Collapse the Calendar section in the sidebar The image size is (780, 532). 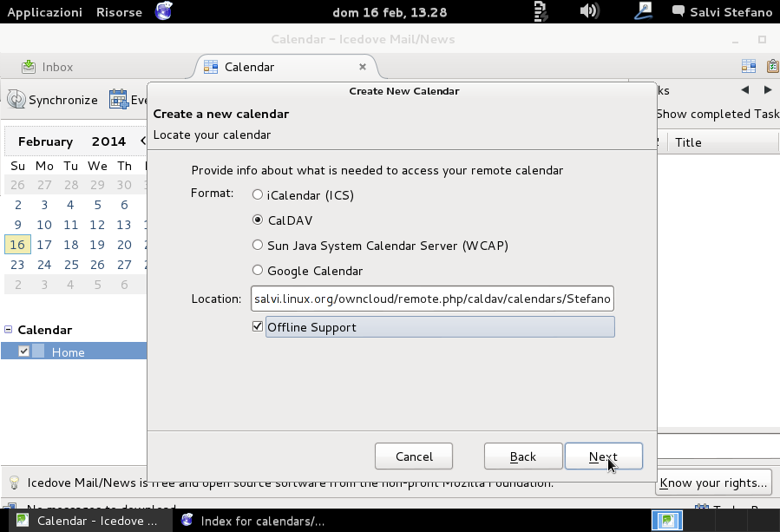point(7,330)
